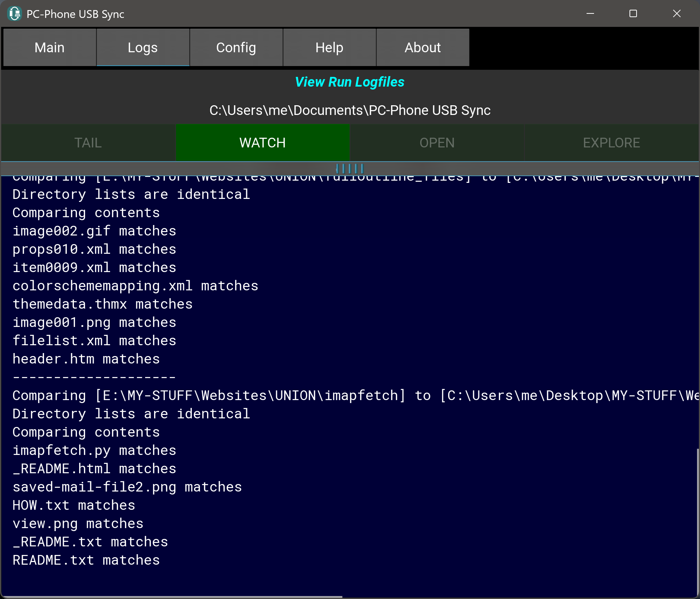This screenshot has width=700, height=599.
Task: Grab the striped splitter handle above the log
Action: (x=350, y=169)
